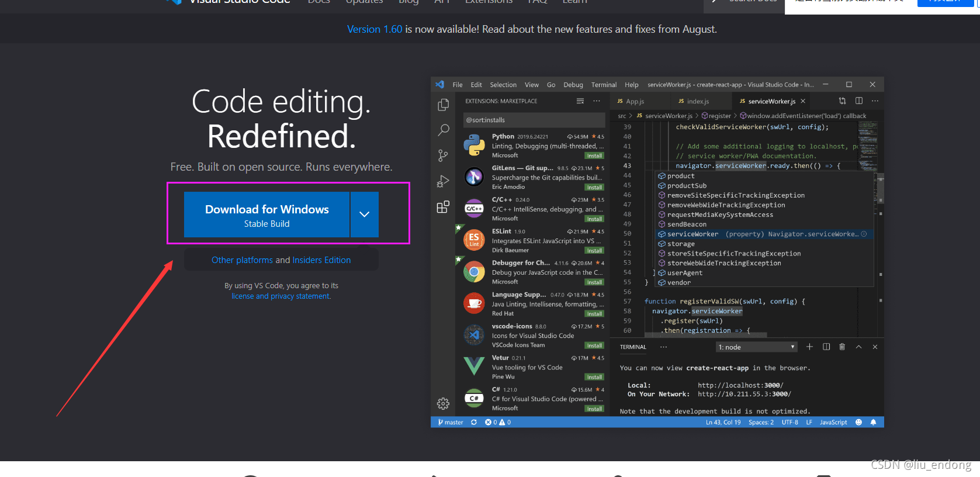Open the chevron dropdown beside Download for Windows

[365, 215]
